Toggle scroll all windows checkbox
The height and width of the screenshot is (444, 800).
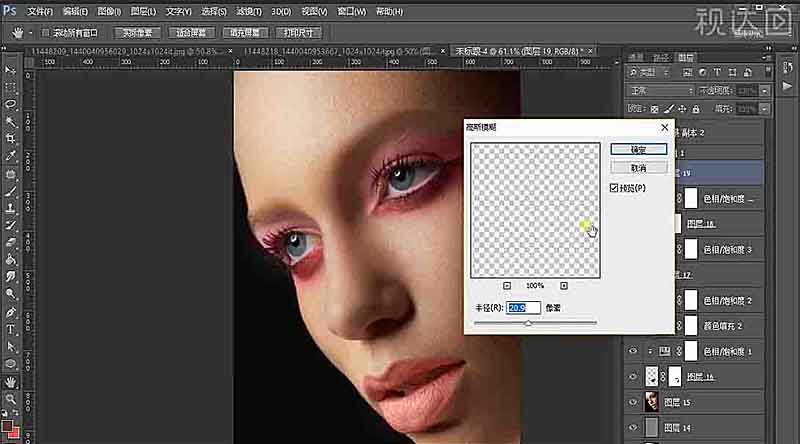45,33
